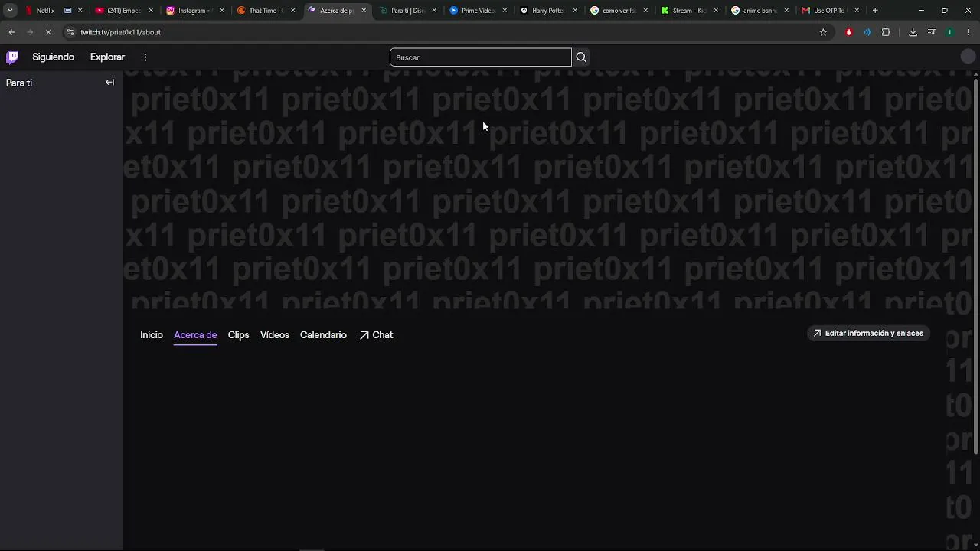This screenshot has width=980, height=551.
Task: Open the Extensions puzzle icon
Action: coord(886,32)
